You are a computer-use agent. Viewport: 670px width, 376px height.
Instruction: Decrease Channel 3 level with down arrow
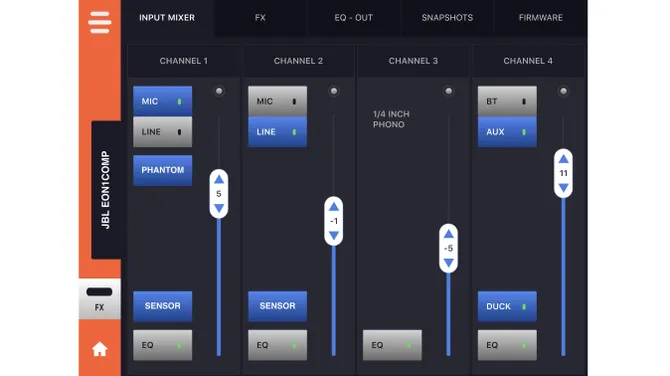448,263
